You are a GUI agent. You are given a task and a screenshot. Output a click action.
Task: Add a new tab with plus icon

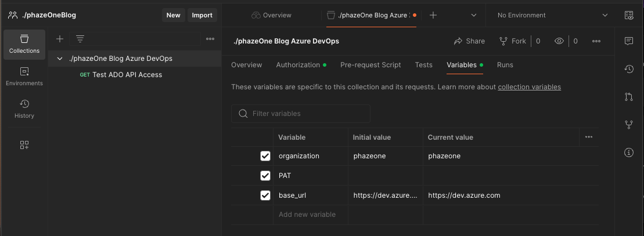433,15
